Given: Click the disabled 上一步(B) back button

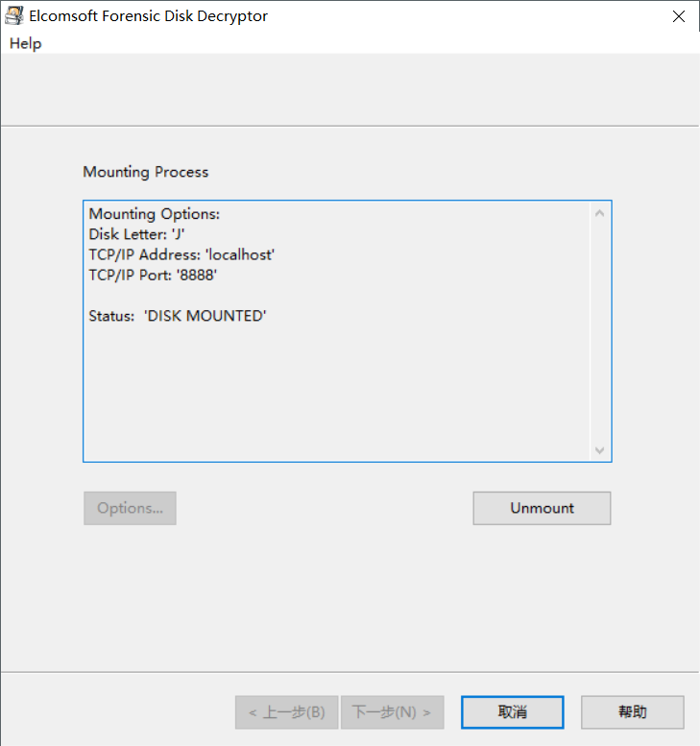Looking at the screenshot, I should (x=286, y=712).
